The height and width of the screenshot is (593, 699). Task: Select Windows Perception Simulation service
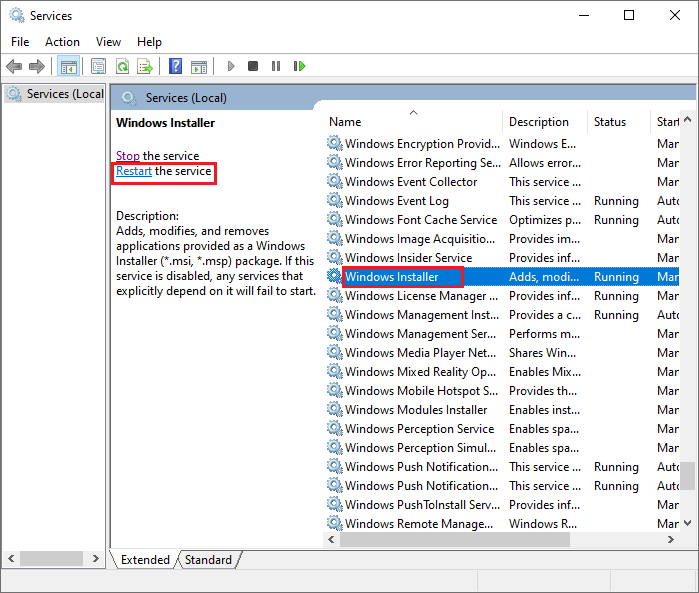(x=502, y=447)
